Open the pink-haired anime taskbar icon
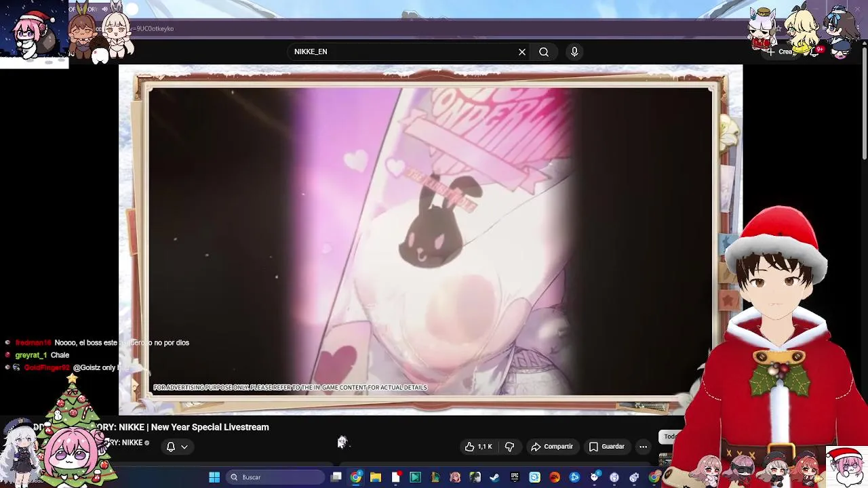This screenshot has height=488, width=868. pyautogui.click(x=455, y=477)
